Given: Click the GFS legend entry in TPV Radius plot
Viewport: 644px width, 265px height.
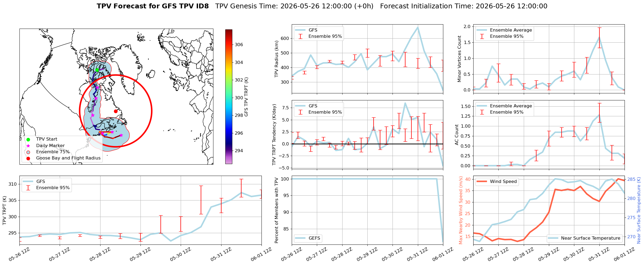Looking at the screenshot, I should 306,30.
